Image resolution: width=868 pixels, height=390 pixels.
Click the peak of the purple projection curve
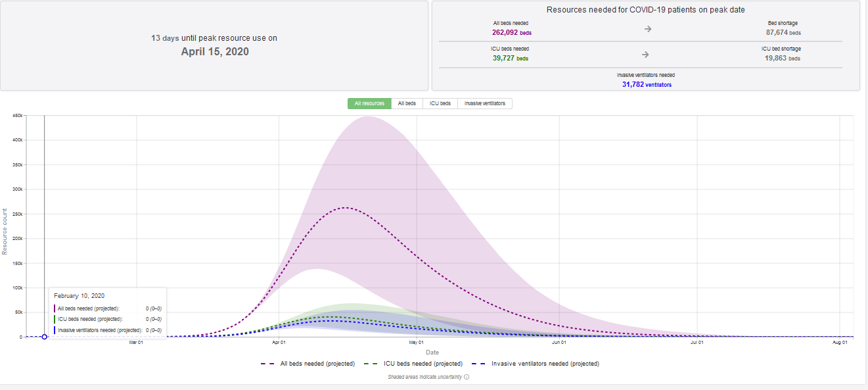coord(345,208)
